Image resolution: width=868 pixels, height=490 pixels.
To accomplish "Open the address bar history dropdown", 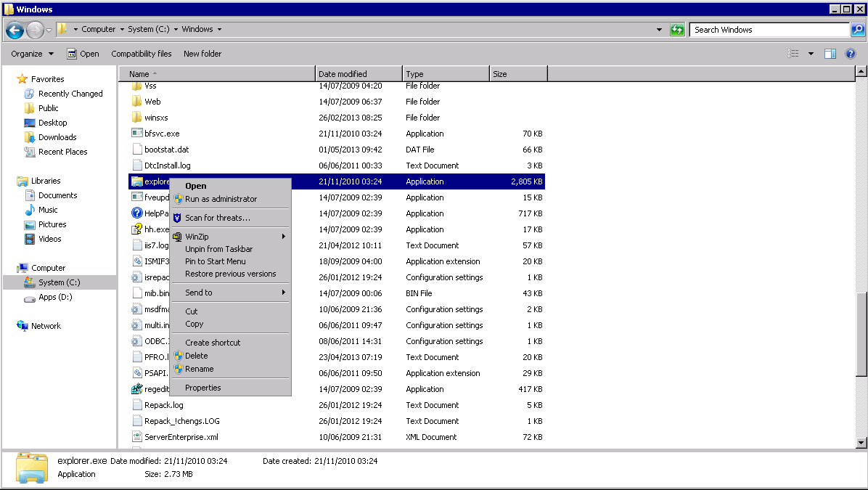I will [x=659, y=29].
